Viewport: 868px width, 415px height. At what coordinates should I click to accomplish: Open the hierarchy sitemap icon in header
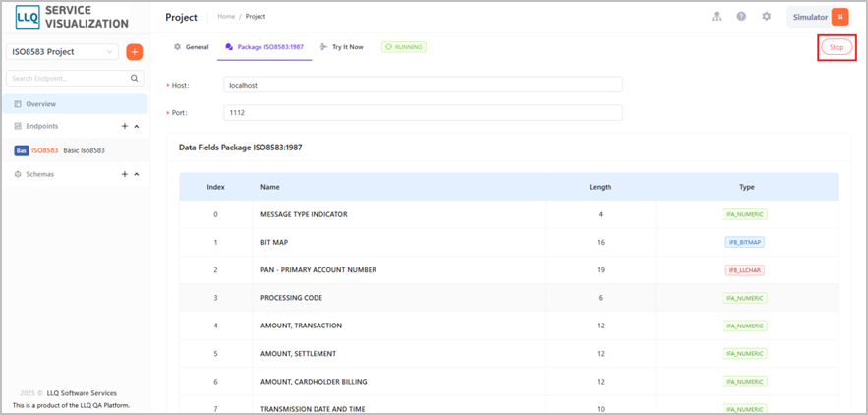coord(717,17)
